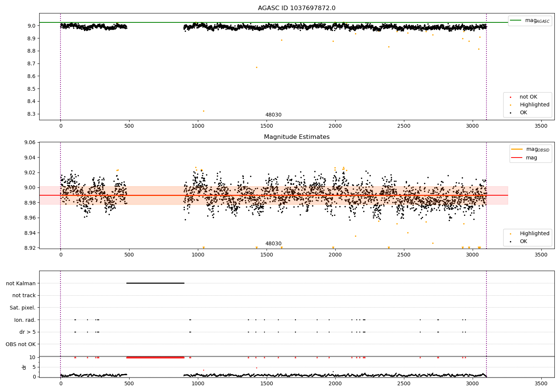Click "OK" in the Magnitude Estimates plot legend

pyautogui.click(x=523, y=242)
